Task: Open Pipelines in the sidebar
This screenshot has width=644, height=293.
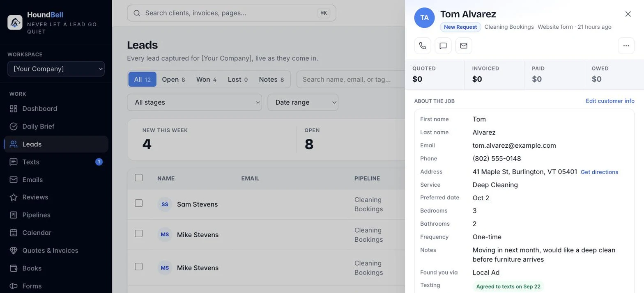Action: pyautogui.click(x=56, y=215)
